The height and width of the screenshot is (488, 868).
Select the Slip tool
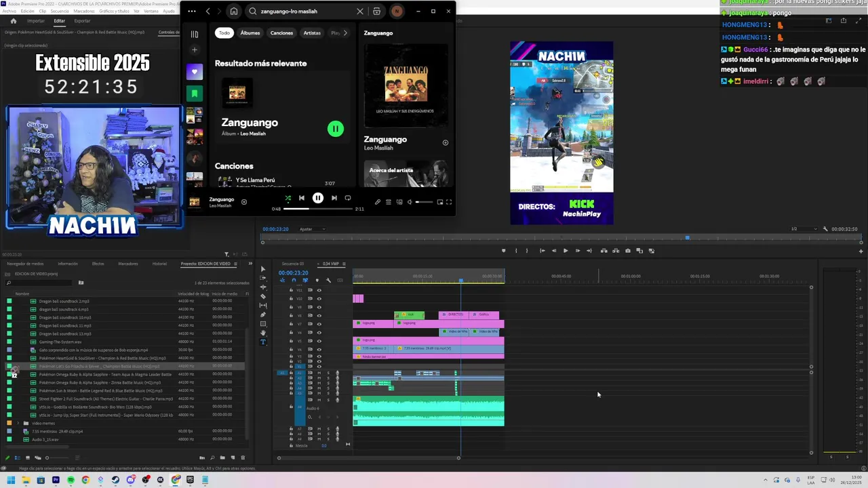click(x=263, y=306)
